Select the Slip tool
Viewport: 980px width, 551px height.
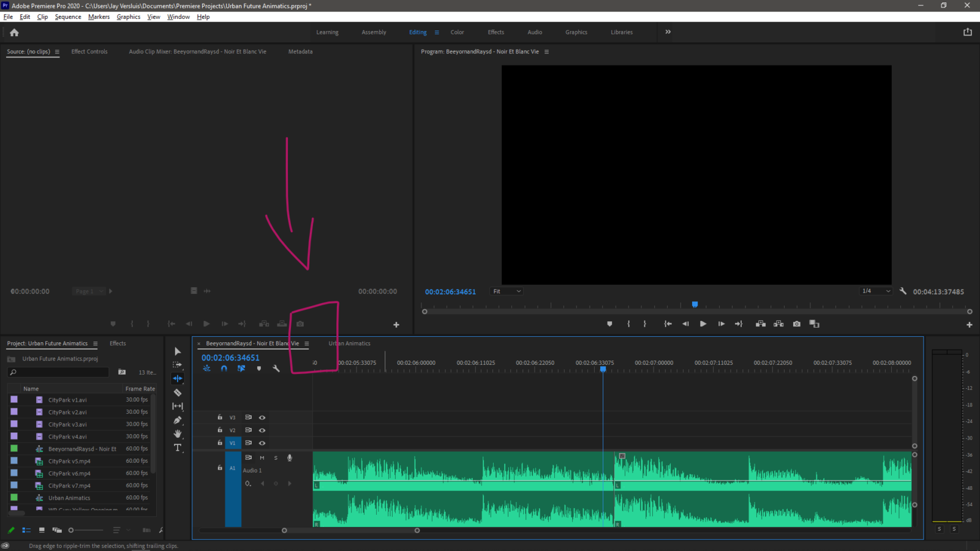[178, 405]
